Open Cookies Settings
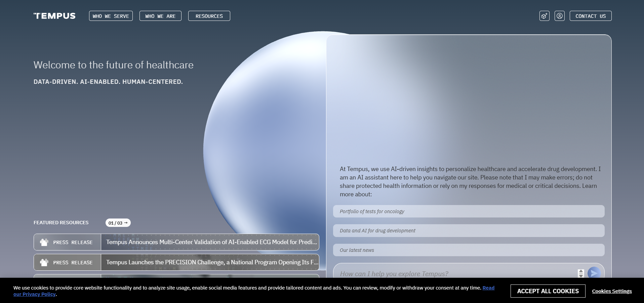644x303 pixels. [x=612, y=291]
